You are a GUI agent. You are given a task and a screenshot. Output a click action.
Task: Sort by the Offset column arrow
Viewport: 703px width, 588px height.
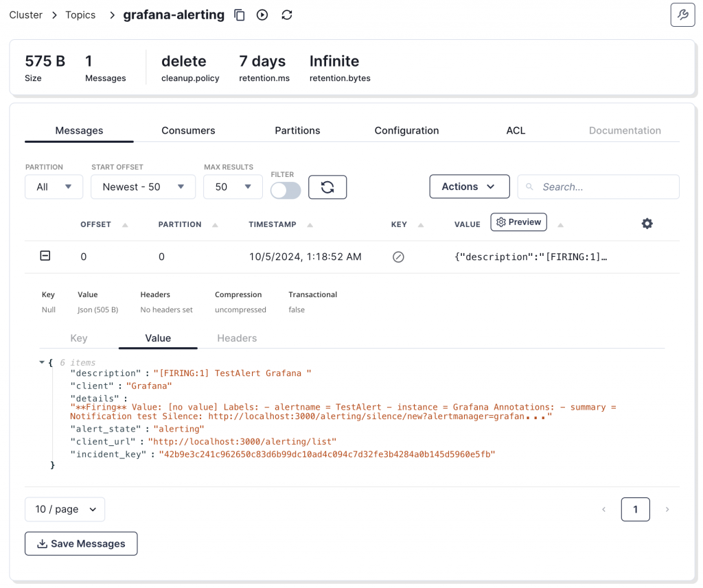pos(125,225)
